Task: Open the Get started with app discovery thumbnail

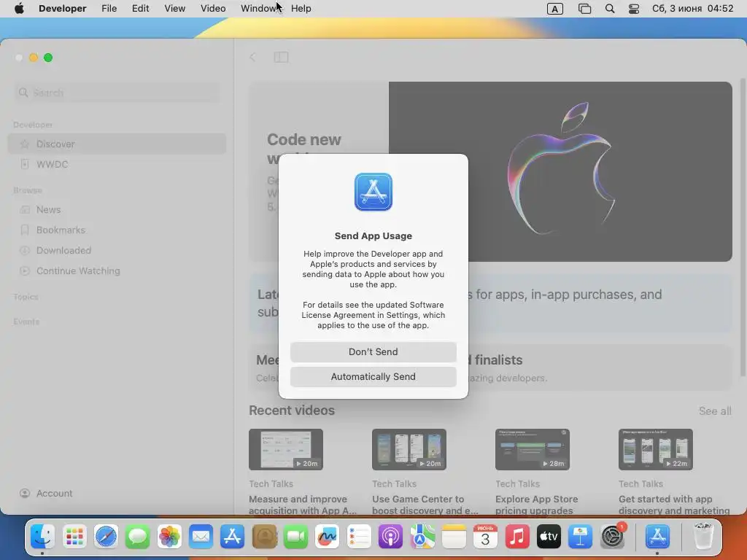Action: 656,449
